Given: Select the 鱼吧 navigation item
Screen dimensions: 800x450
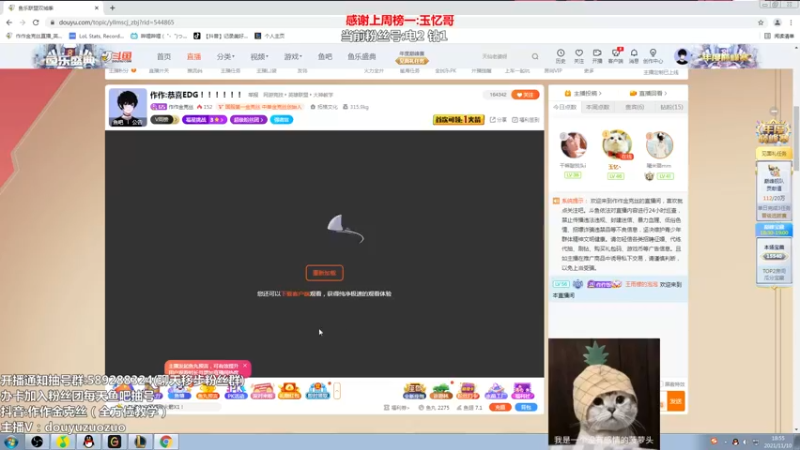Looking at the screenshot, I should click(x=325, y=57).
